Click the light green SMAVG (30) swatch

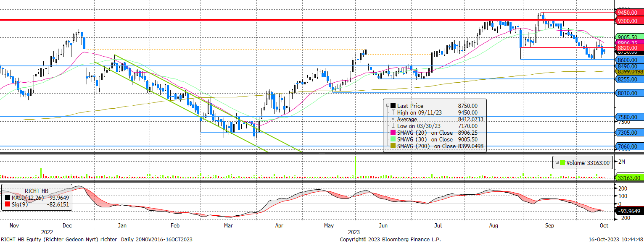pos(393,139)
